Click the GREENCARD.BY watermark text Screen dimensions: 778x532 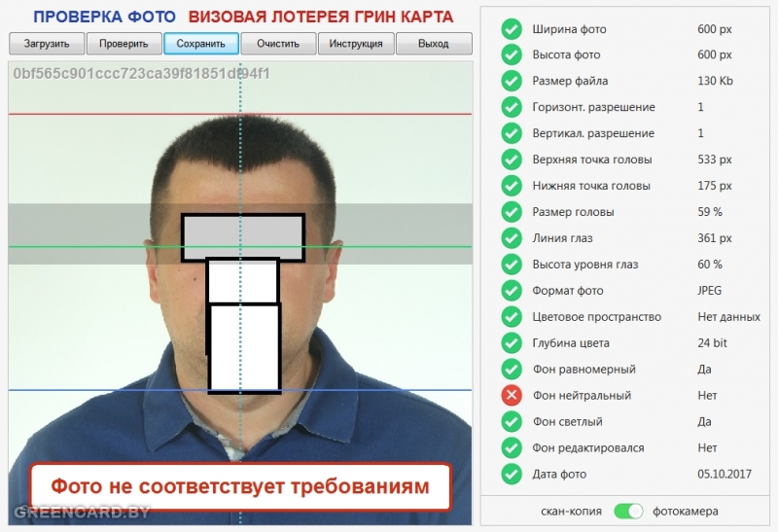pyautogui.click(x=82, y=513)
